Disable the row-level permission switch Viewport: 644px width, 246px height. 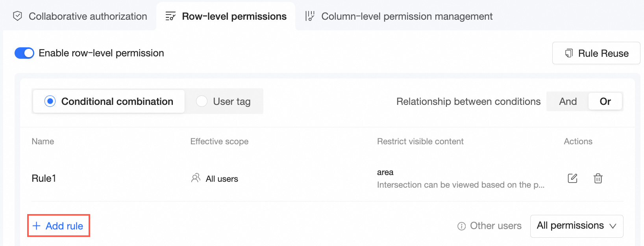pos(24,53)
